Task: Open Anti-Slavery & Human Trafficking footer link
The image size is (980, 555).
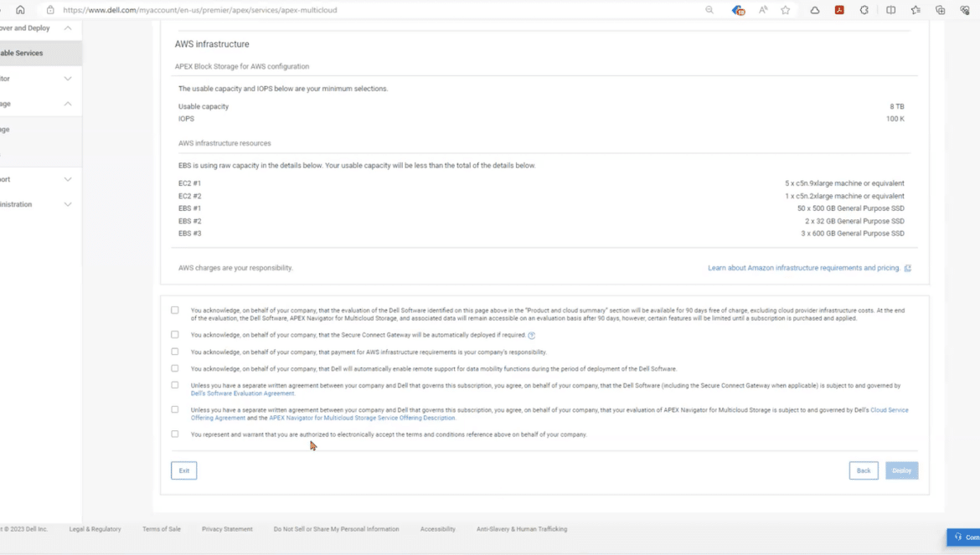Action: [522, 529]
